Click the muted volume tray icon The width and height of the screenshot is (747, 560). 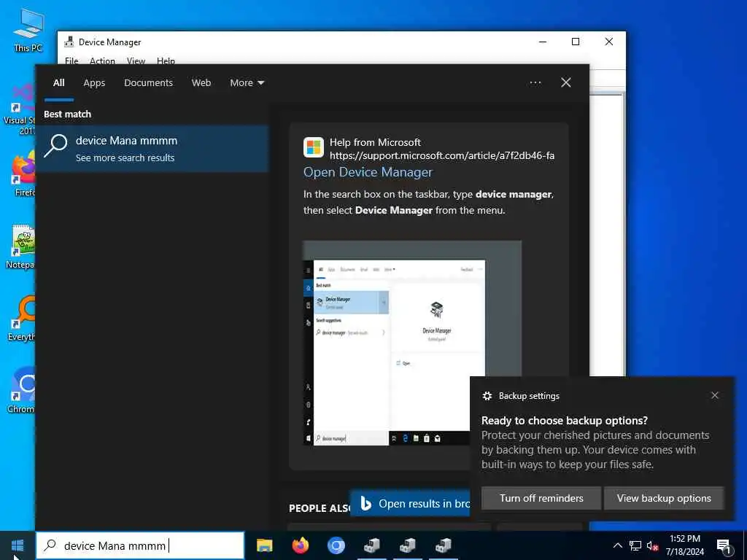[x=653, y=545]
